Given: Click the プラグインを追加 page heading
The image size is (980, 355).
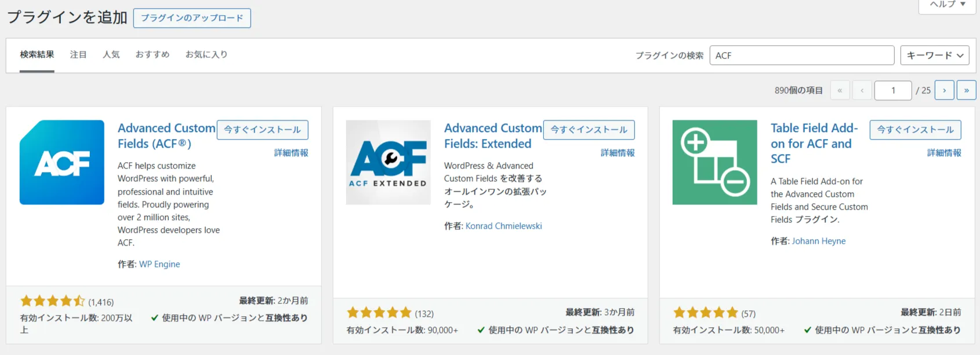Looking at the screenshot, I should pos(67,17).
